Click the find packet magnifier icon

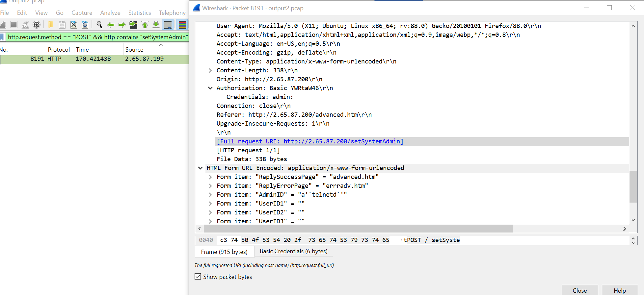point(99,25)
